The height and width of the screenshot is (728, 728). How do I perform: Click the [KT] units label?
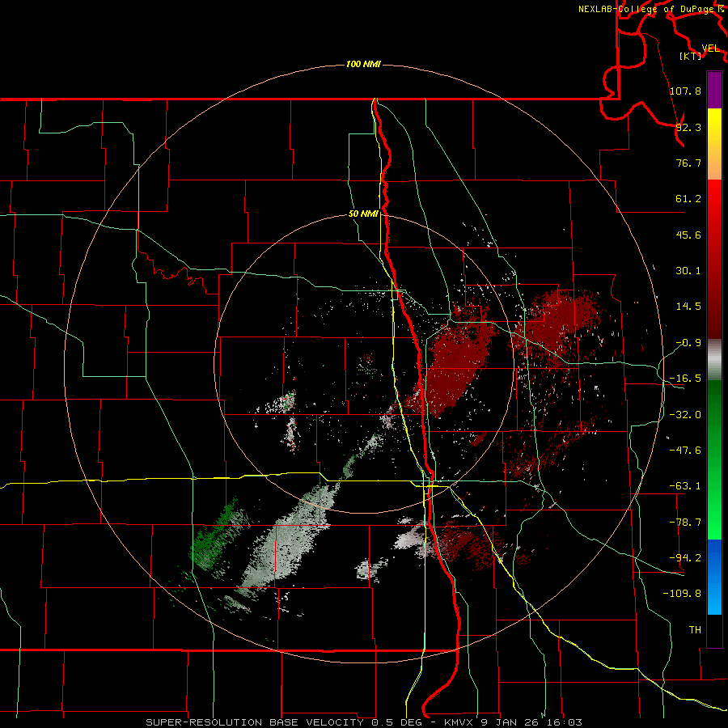click(690, 56)
